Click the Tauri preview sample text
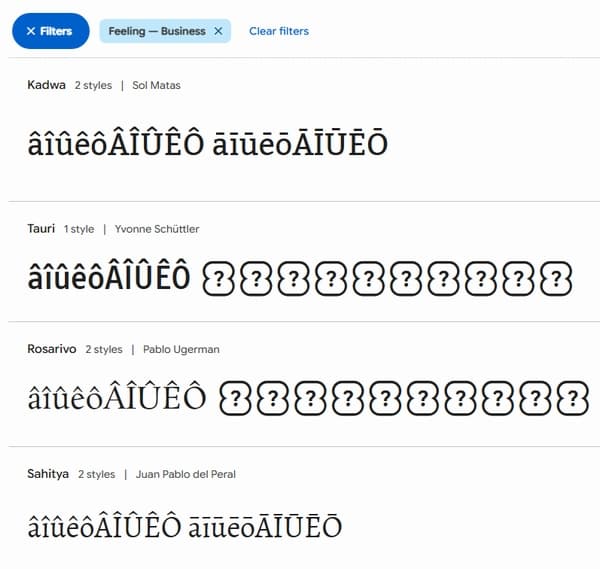This screenshot has width=600, height=569. (300, 277)
